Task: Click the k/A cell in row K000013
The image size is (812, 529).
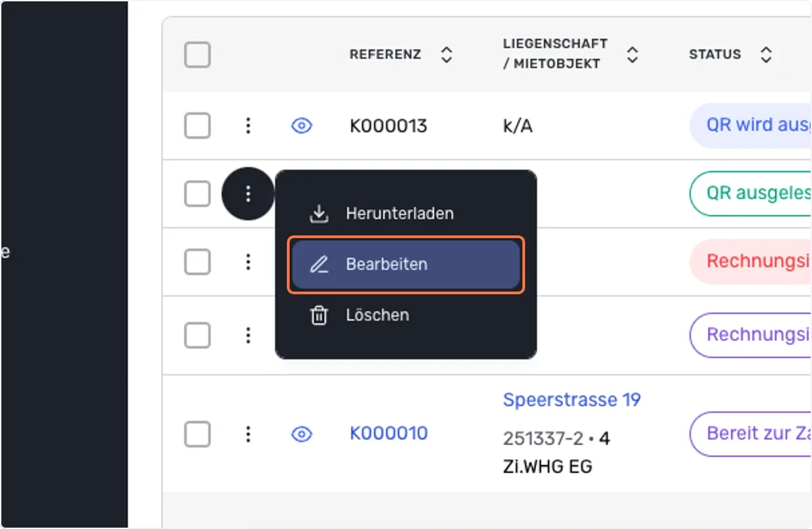Action: coord(518,126)
